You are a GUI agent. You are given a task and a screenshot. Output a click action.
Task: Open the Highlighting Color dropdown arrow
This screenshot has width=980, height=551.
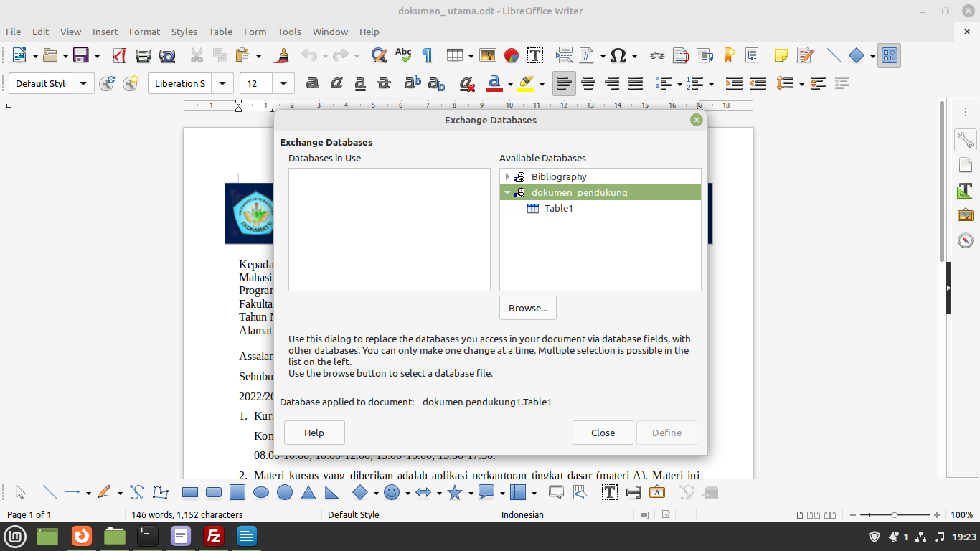[x=542, y=83]
